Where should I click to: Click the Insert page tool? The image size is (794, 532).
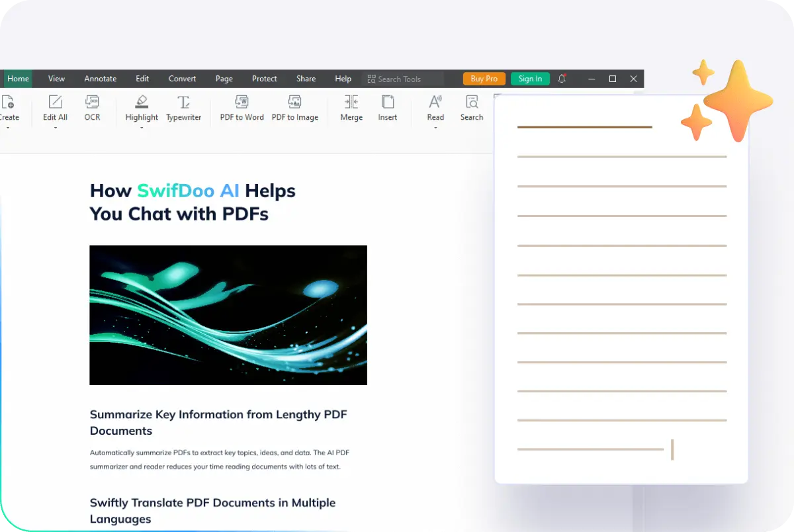[x=388, y=108]
